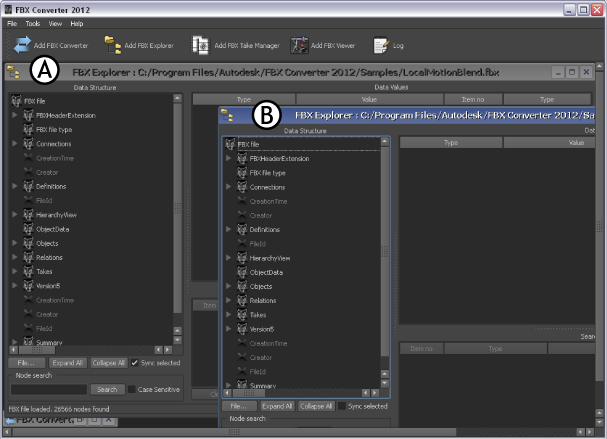Click Collapse All in window B
607x439 pixels.
tap(316, 406)
